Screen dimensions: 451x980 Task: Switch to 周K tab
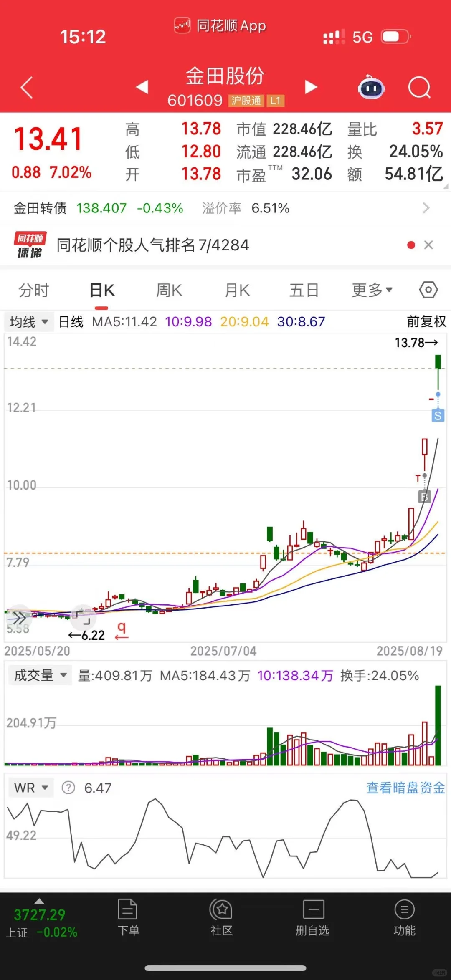click(169, 290)
